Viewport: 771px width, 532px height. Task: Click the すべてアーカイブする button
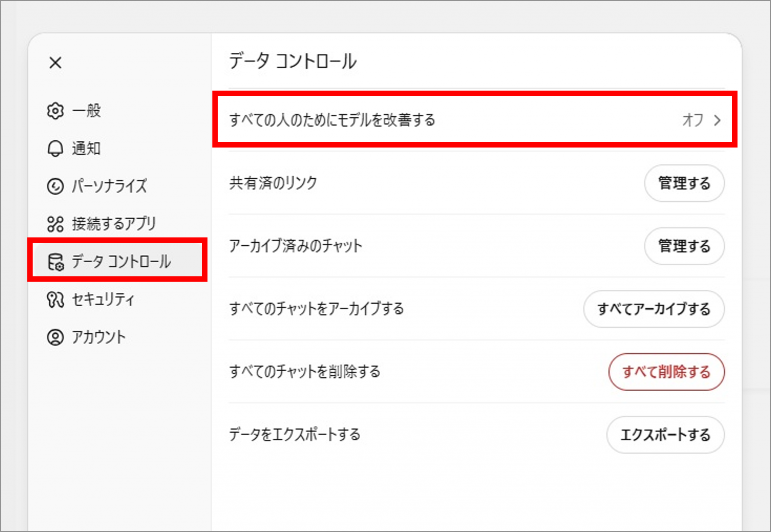tap(654, 309)
